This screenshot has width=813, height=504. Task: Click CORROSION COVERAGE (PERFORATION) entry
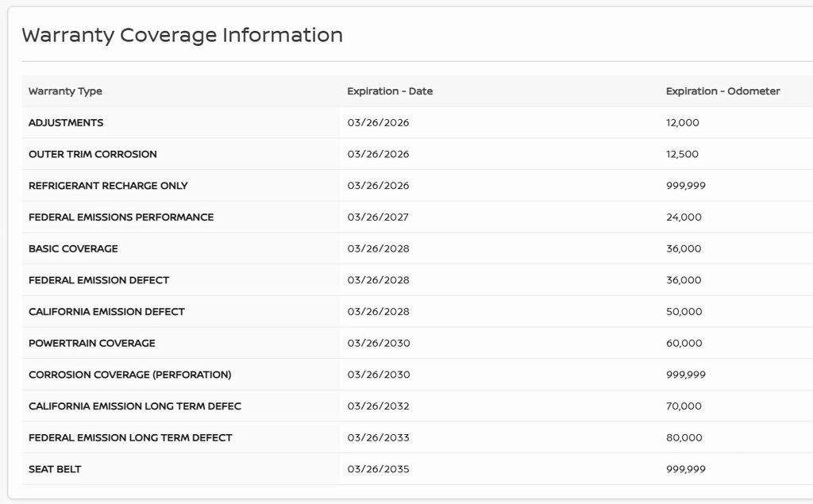[x=129, y=375]
